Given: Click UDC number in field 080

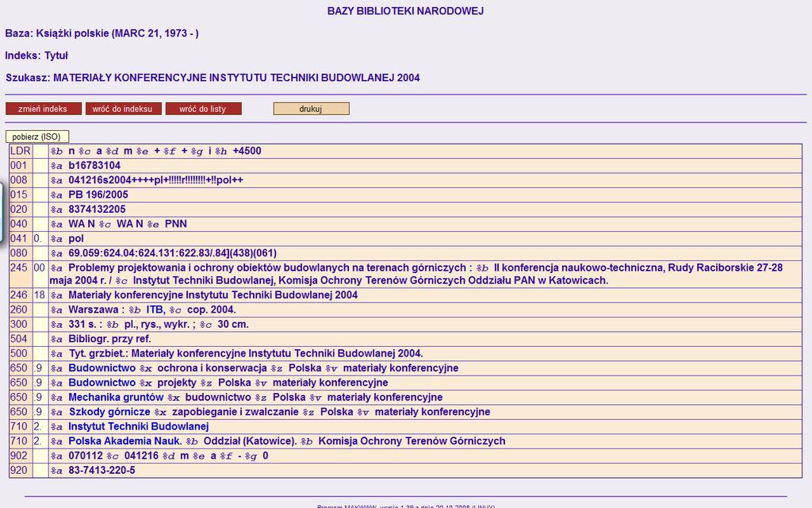Looking at the screenshot, I should (172, 253).
